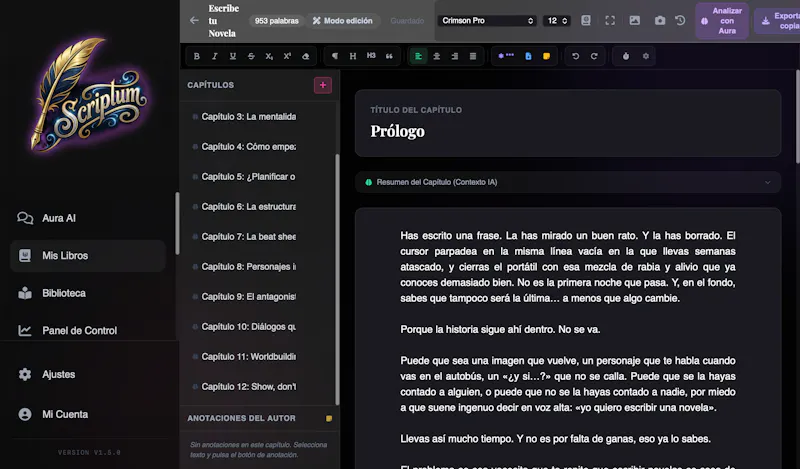Add a new chapter with plus button

point(323,85)
